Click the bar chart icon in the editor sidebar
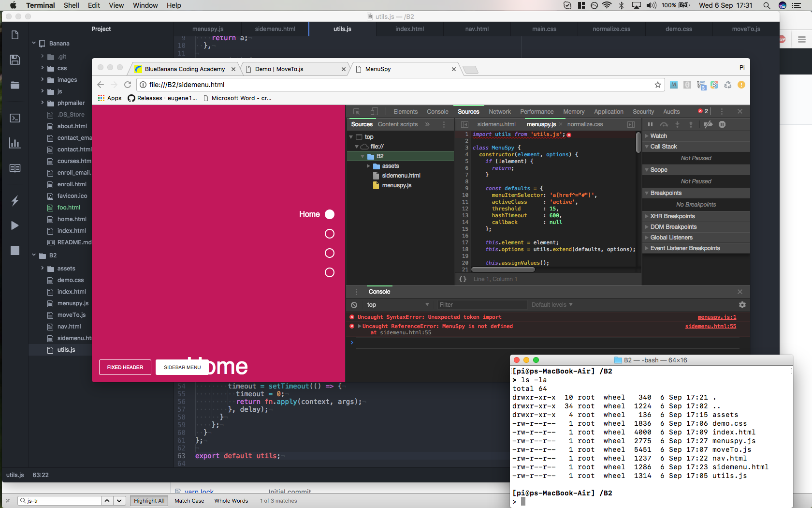 tap(15, 143)
